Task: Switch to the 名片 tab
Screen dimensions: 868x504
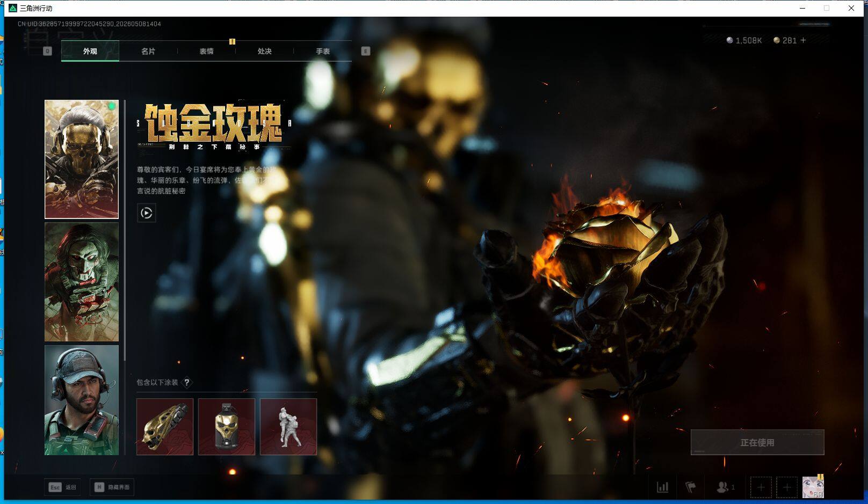Action: click(148, 51)
